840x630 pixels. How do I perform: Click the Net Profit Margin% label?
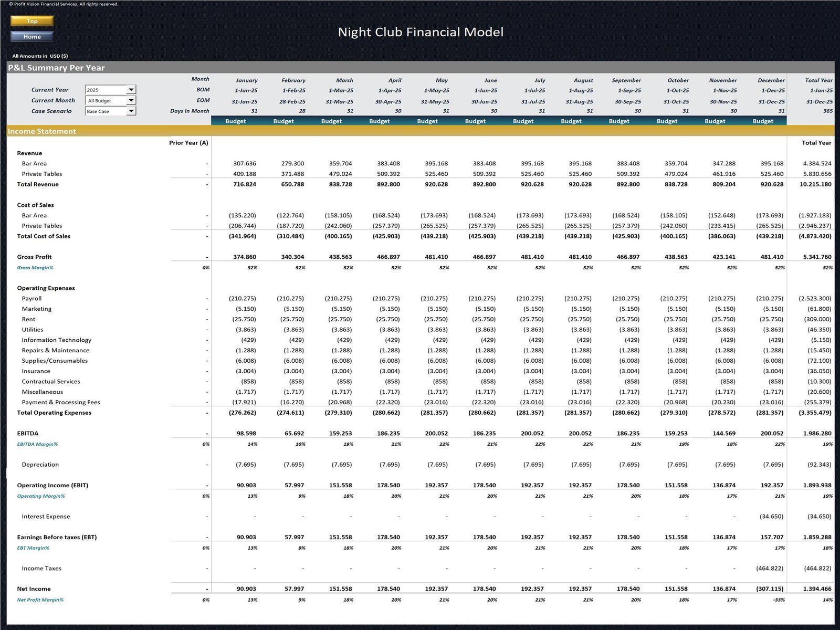40,599
